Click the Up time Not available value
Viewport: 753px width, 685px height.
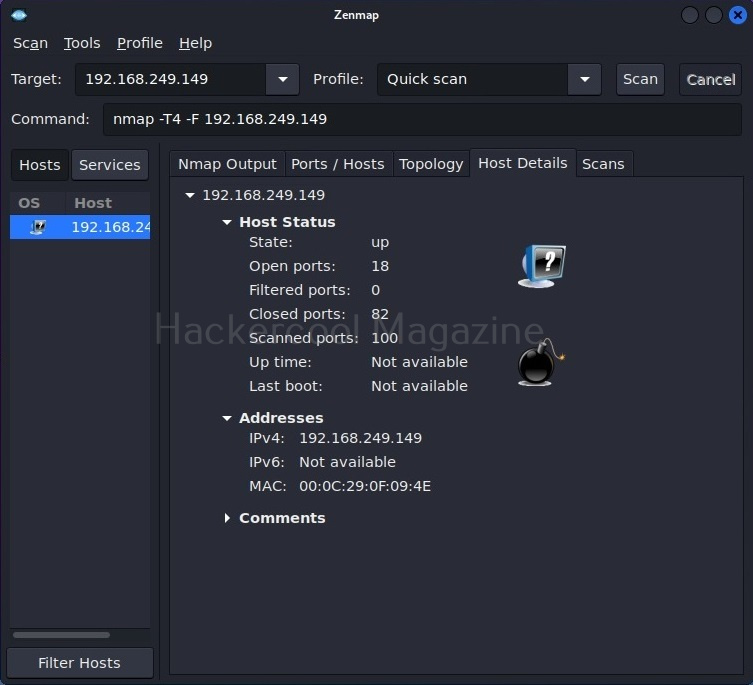click(419, 362)
